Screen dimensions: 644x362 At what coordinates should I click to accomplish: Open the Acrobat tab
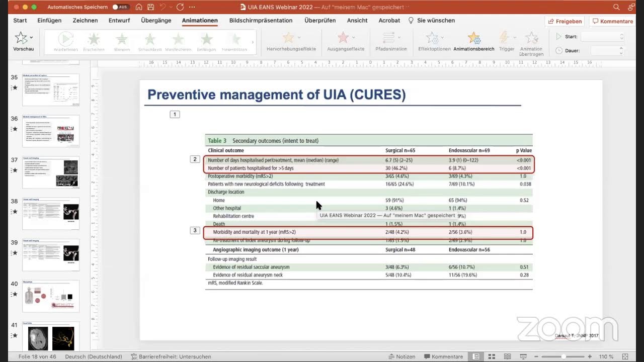(x=389, y=21)
